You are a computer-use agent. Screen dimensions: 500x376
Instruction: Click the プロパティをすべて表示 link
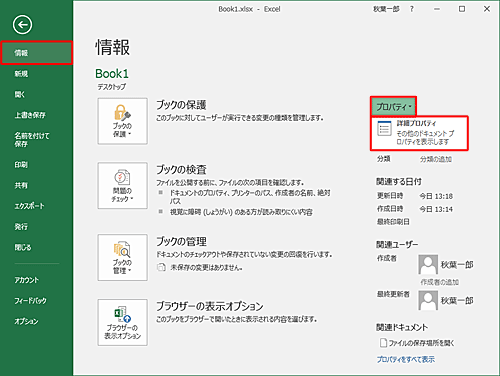(406, 359)
